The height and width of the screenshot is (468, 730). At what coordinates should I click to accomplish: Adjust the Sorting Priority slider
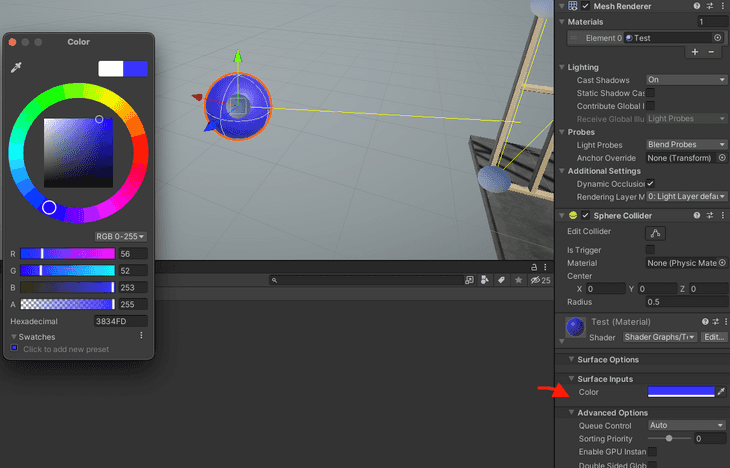(x=669, y=438)
